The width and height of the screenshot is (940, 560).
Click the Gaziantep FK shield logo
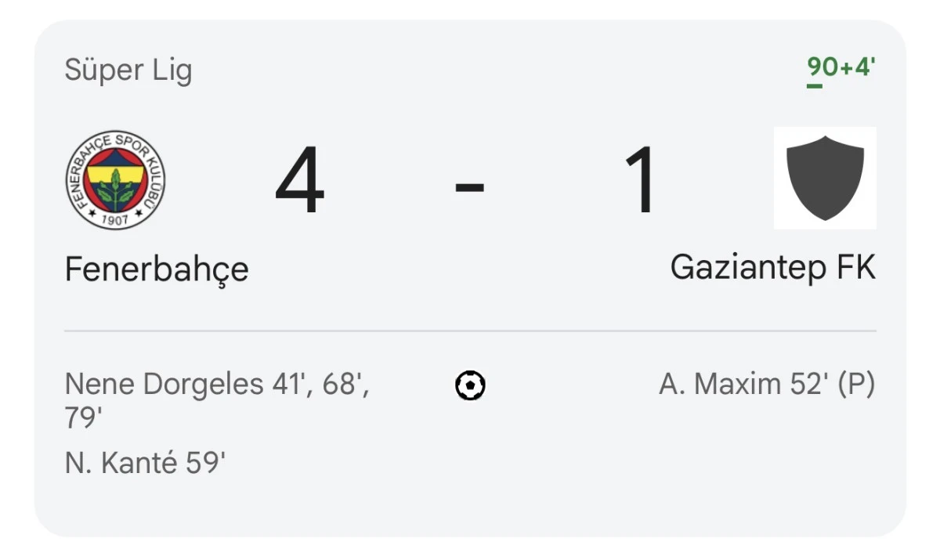(x=825, y=178)
